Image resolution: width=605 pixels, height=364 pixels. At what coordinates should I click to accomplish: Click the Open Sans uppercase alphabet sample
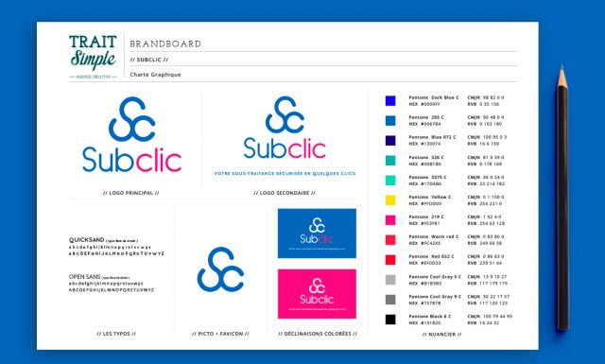pos(112,290)
